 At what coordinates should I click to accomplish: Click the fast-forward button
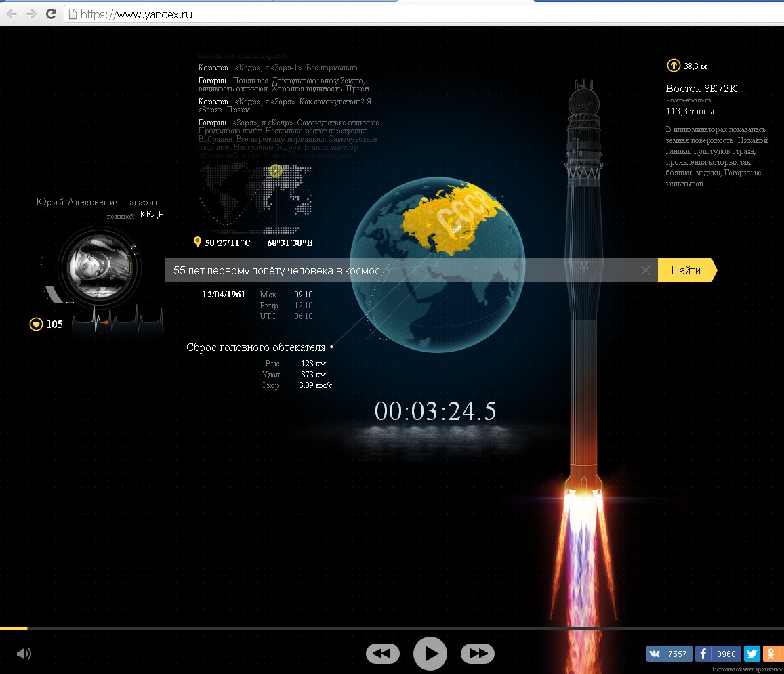(x=478, y=654)
